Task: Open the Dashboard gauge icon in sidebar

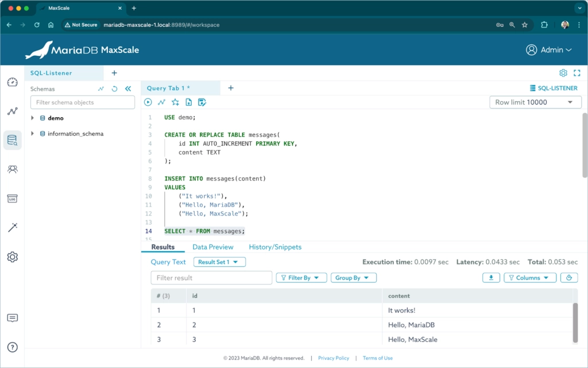Action: click(12, 82)
